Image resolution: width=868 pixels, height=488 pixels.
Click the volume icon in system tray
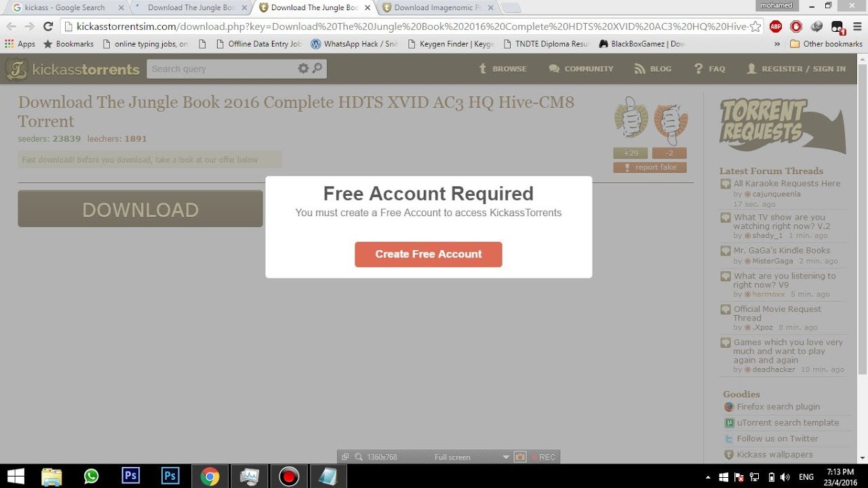coord(787,477)
